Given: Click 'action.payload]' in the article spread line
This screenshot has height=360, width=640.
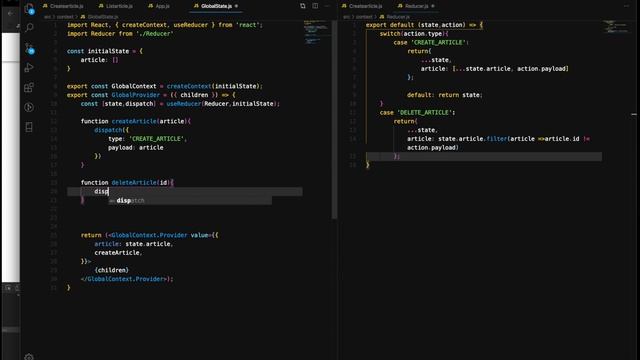Looking at the screenshot, I should (543, 69).
